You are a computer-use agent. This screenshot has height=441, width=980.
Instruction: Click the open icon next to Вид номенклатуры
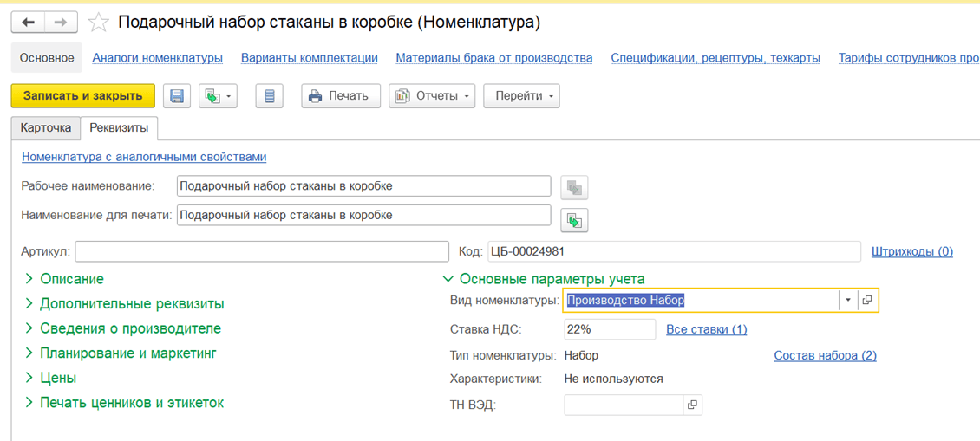click(867, 300)
